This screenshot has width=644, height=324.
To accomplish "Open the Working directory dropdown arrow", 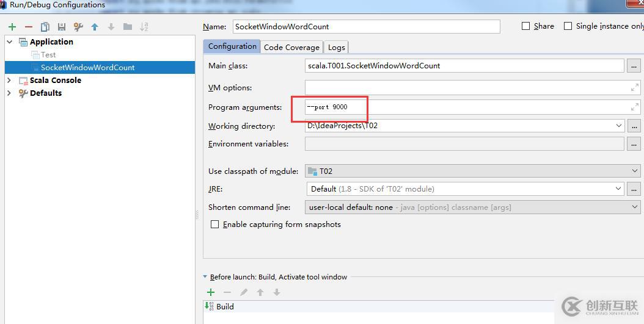I will pos(618,126).
